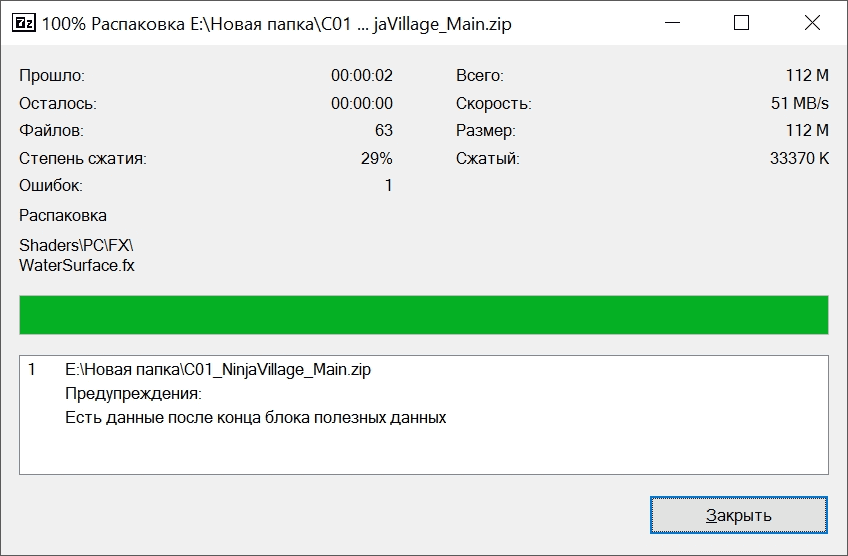
Task: Click the Размер: label
Action: (x=486, y=130)
